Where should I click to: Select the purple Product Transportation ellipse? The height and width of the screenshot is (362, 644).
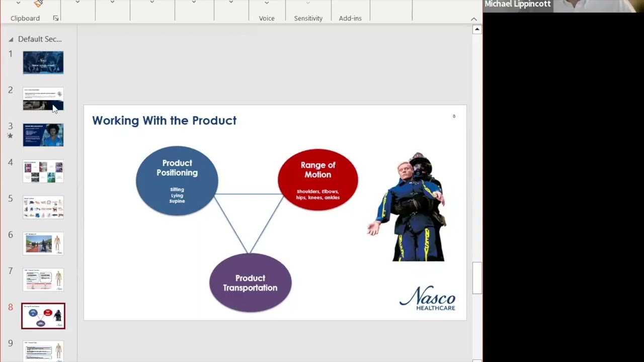point(250,283)
